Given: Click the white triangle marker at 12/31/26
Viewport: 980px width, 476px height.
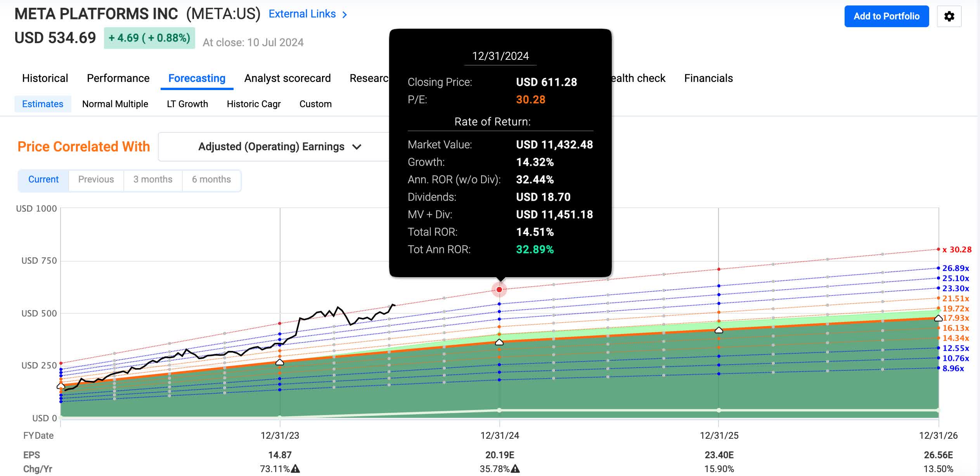Looking at the screenshot, I should pyautogui.click(x=938, y=318).
